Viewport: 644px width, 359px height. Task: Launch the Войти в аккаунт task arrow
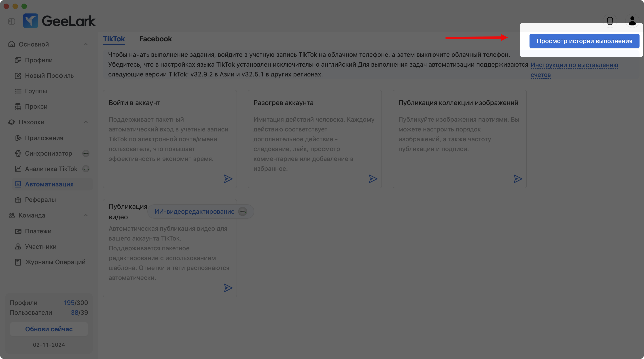pyautogui.click(x=228, y=179)
